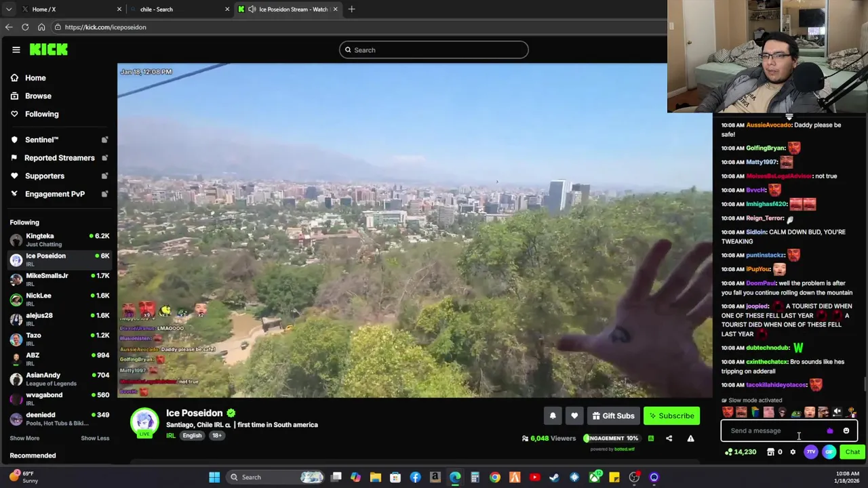Open Tazo channel in Following list

pos(60,340)
